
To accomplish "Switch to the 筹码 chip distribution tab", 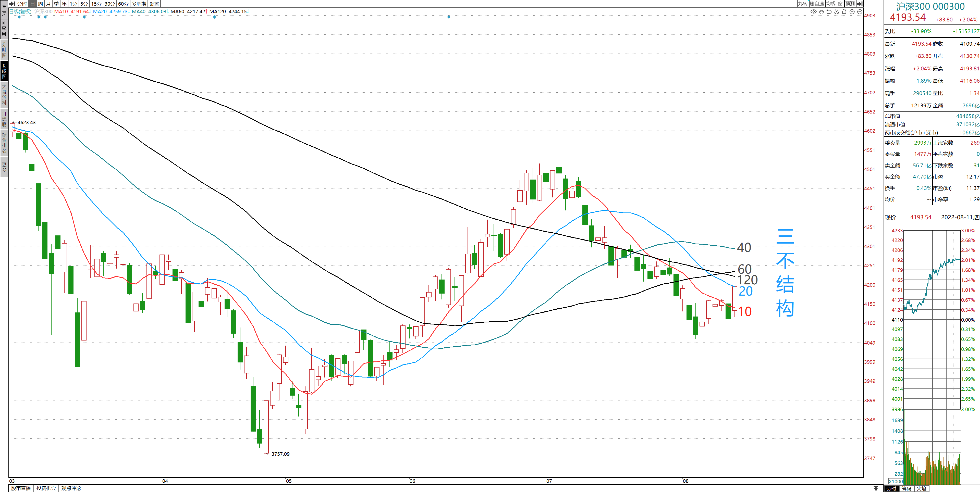I will (x=906, y=489).
